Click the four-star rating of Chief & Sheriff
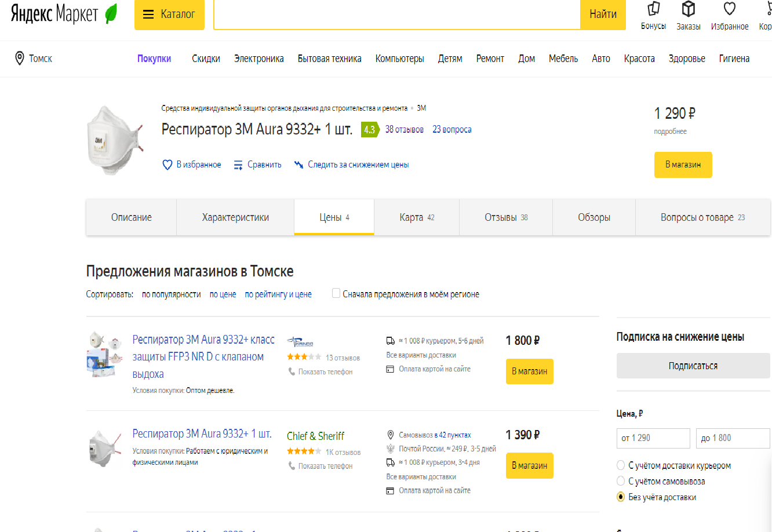This screenshot has width=772, height=532. point(304,451)
